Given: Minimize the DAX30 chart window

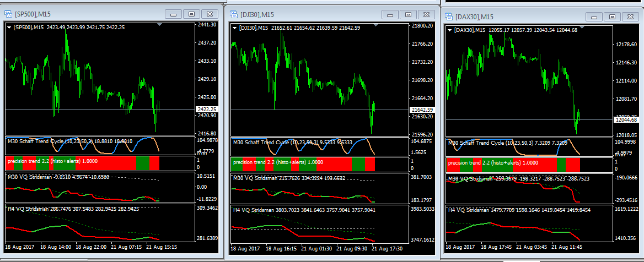Looking at the screenshot, I should [x=594, y=17].
